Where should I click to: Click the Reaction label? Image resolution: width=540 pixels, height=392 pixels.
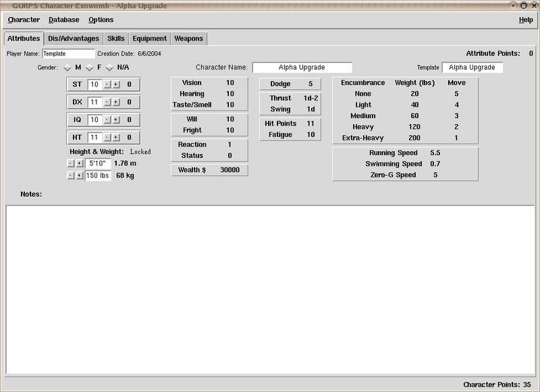click(192, 144)
